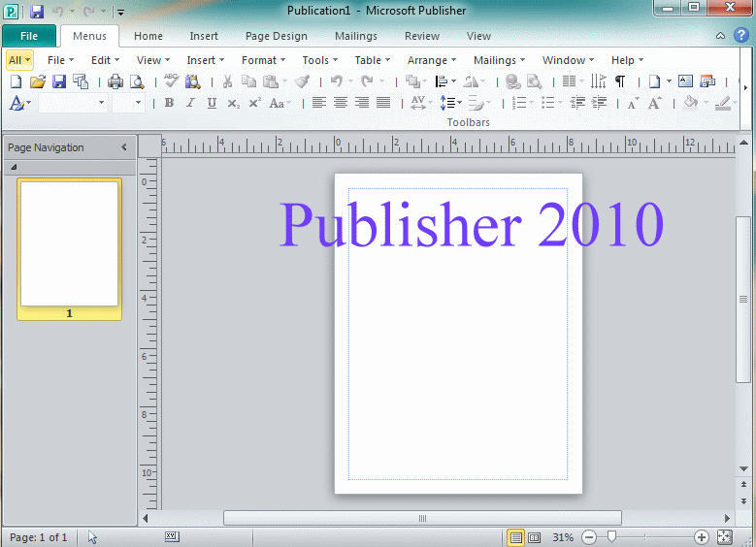Open the Table menu
The image size is (756, 547).
(373, 60)
